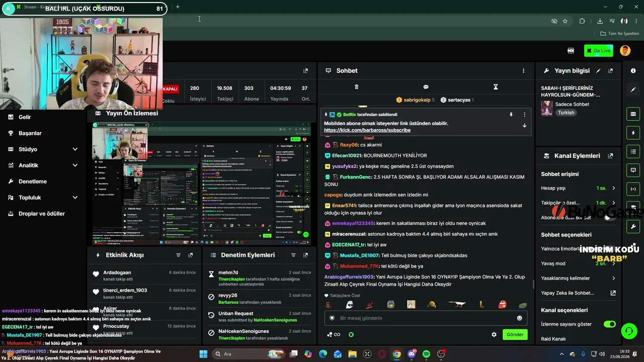Image resolution: width=644 pixels, height=362 pixels.
Task: Open Yapay Zeka ile Sohbet external link
Action: (x=613, y=293)
